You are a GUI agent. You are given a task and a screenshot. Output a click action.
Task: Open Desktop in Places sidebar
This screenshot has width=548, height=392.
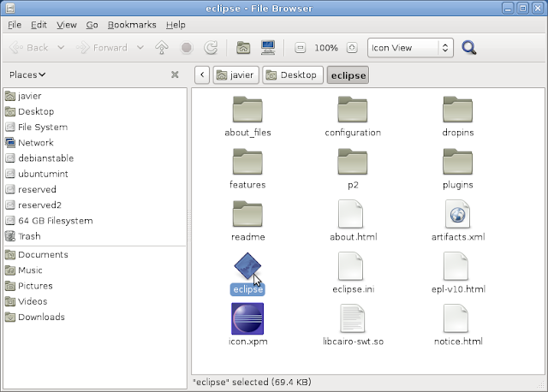(x=94, y=111)
